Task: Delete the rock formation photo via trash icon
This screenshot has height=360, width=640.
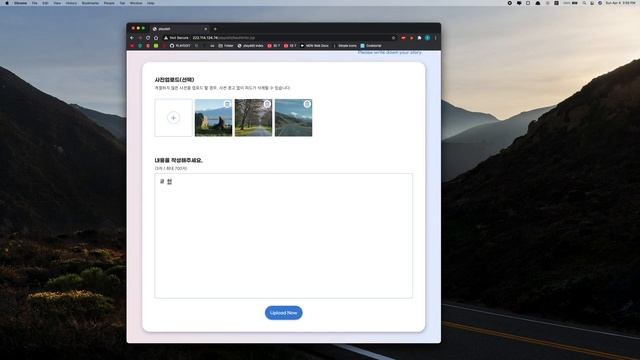Action: (227, 104)
